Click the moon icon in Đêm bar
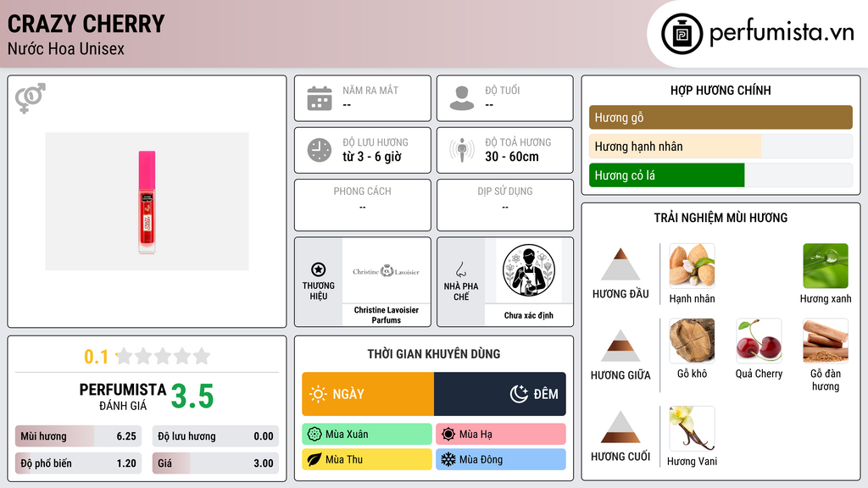 coord(519,394)
